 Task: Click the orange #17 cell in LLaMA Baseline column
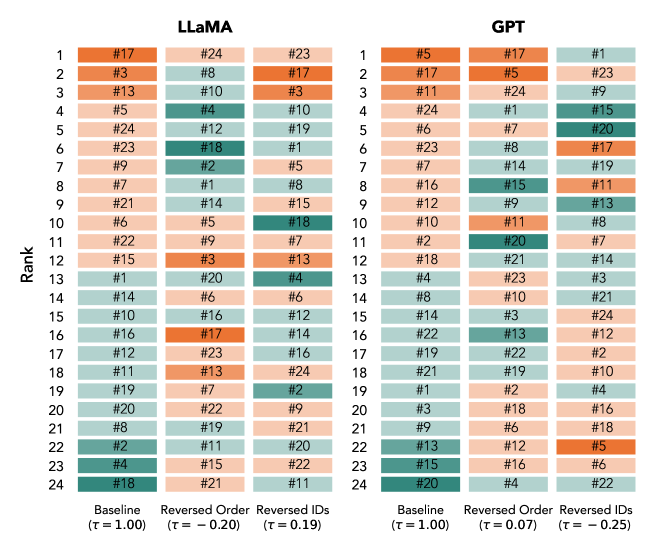point(118,54)
